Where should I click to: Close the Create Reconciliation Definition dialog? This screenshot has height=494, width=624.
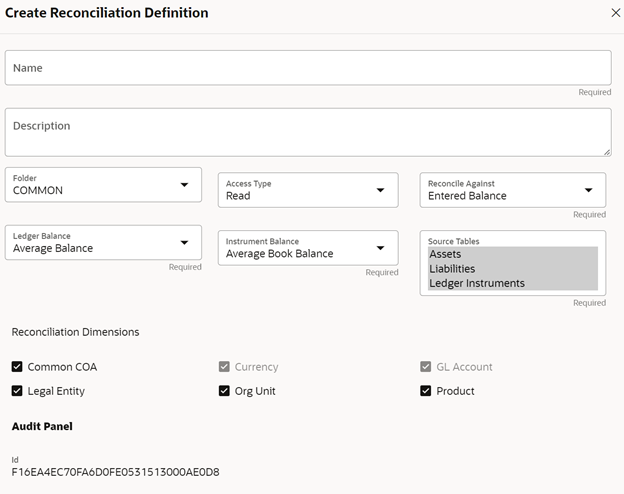point(615,13)
